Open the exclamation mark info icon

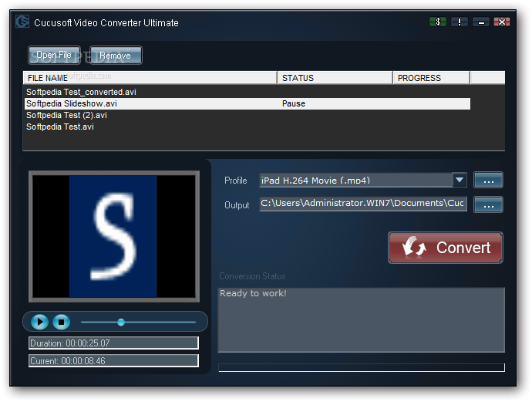460,22
